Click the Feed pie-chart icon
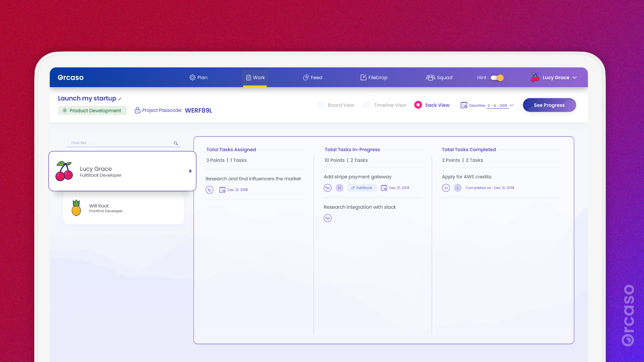Screen dimensions: 644x362 tap(306, 77)
